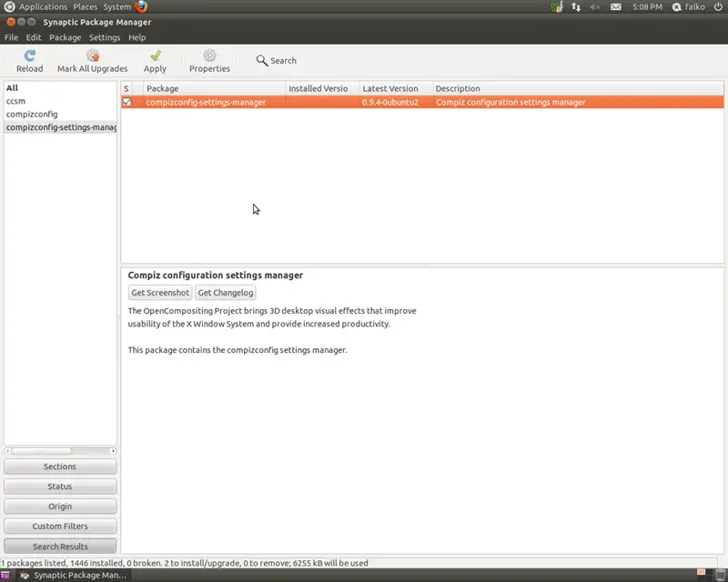
Task: Open the falko user menu
Action: pyautogui.click(x=689, y=7)
